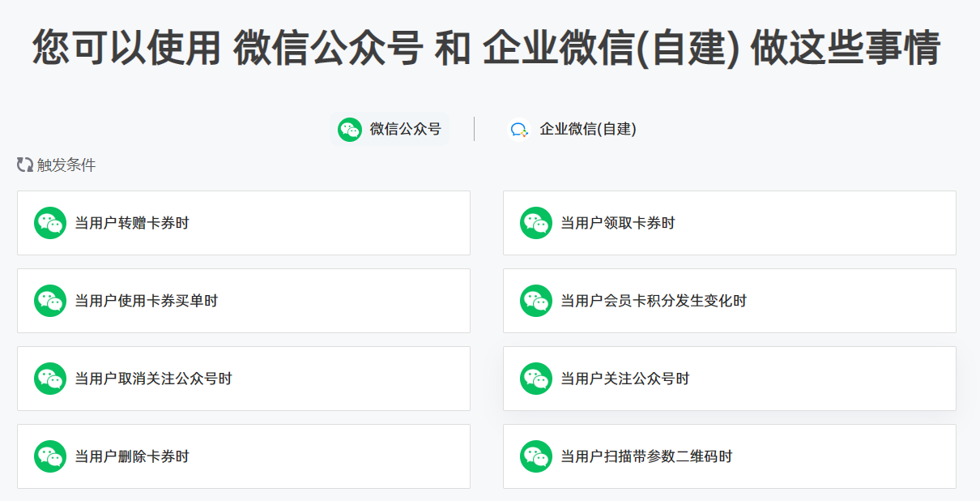Screen dimensions: 980x501
Task: Select the 当用户使用卡券买单时 trigger
Action: pyautogui.click(x=244, y=301)
